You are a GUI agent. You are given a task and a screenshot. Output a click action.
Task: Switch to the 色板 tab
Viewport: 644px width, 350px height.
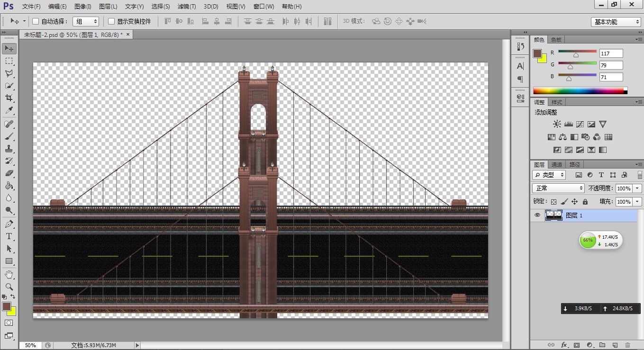(x=556, y=40)
